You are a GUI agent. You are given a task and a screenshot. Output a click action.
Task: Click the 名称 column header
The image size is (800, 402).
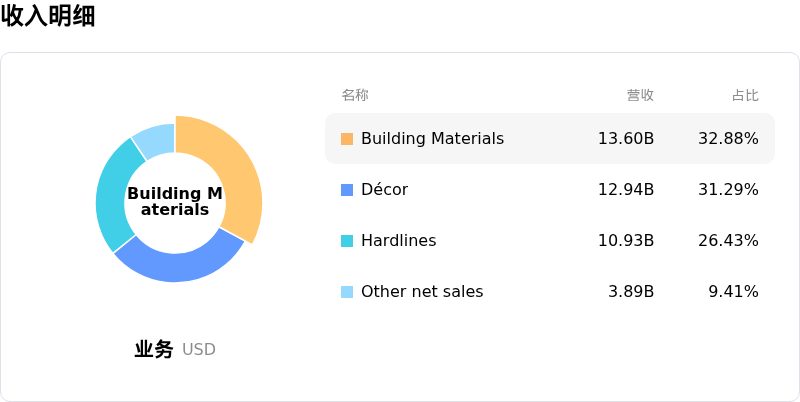[355, 96]
